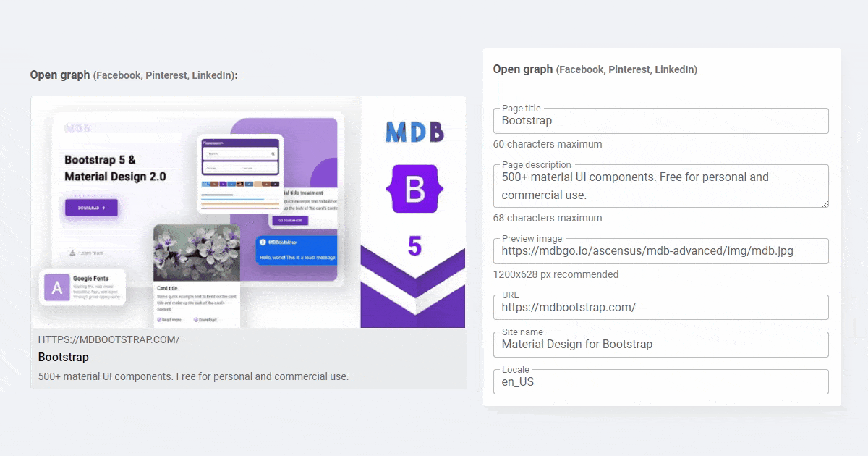Click the Open graph heading in form panel
The height and width of the screenshot is (456, 868).
[595, 69]
